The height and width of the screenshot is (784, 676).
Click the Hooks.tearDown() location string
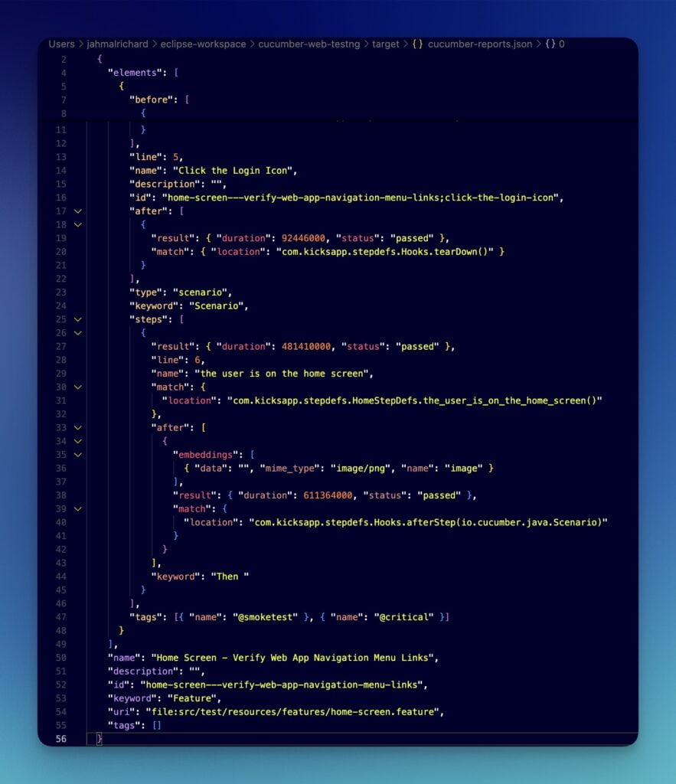pos(385,251)
